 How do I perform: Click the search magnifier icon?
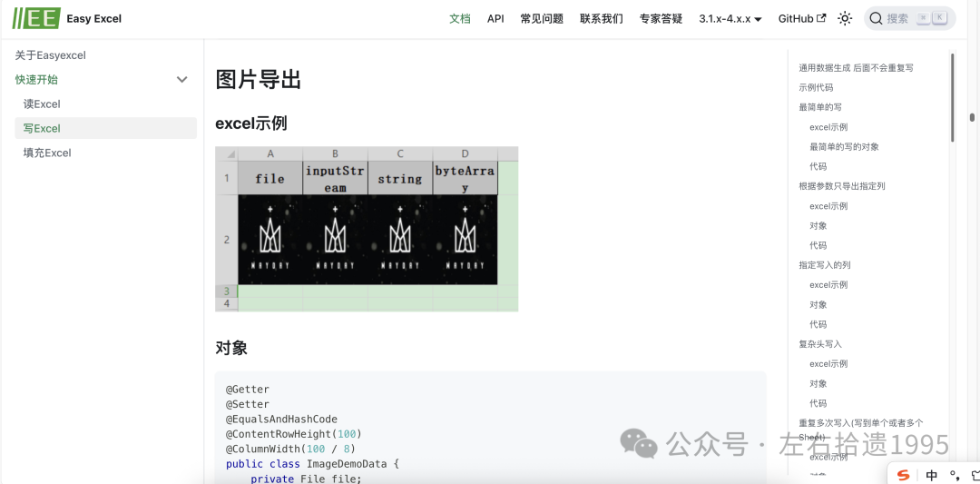876,18
